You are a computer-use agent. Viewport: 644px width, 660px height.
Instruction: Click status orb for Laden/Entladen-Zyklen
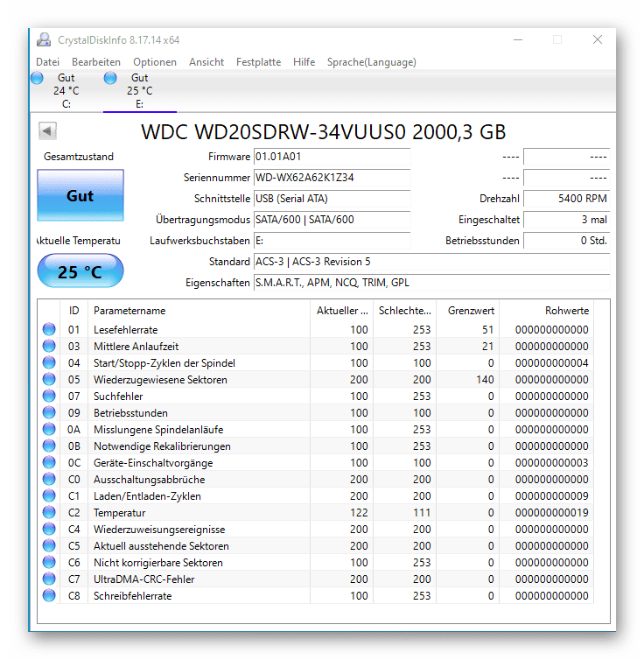click(x=49, y=495)
